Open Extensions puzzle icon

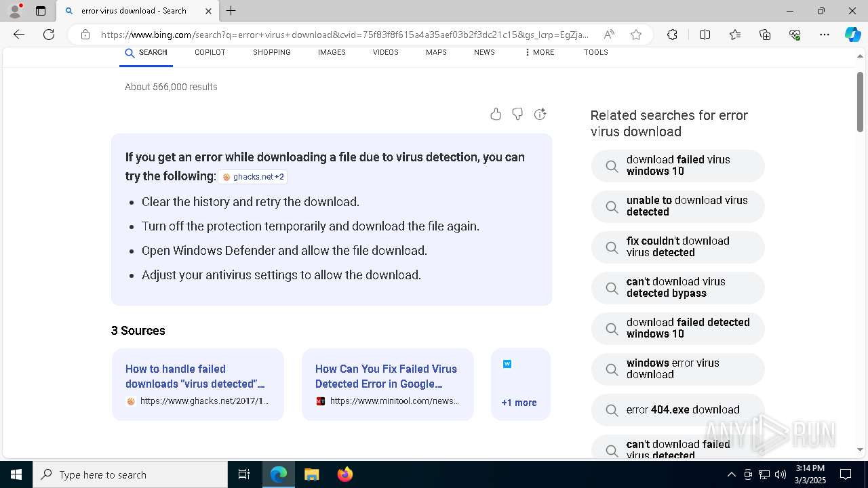[672, 35]
